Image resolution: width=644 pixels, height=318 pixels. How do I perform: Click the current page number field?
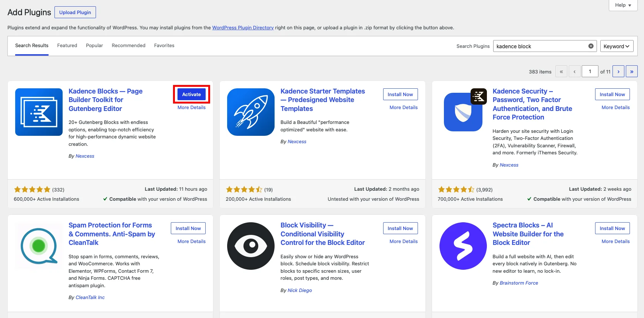[590, 71]
